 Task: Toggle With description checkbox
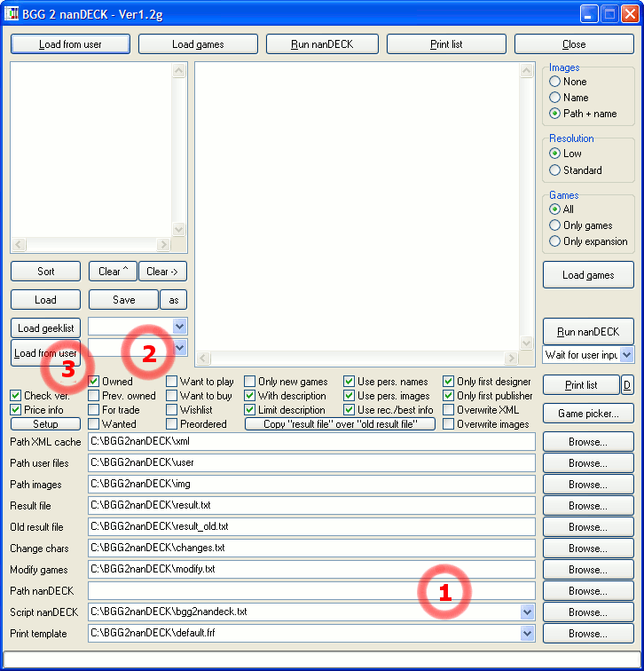pos(250,395)
